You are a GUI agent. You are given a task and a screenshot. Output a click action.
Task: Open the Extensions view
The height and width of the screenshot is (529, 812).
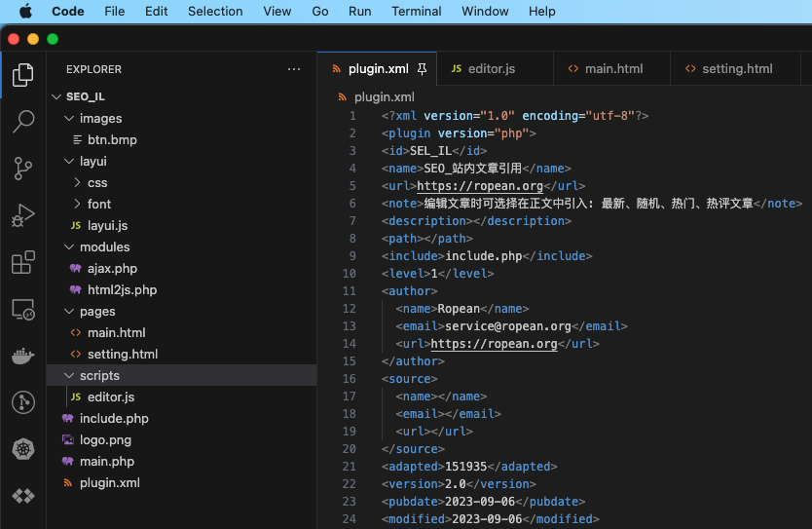pyautogui.click(x=23, y=262)
